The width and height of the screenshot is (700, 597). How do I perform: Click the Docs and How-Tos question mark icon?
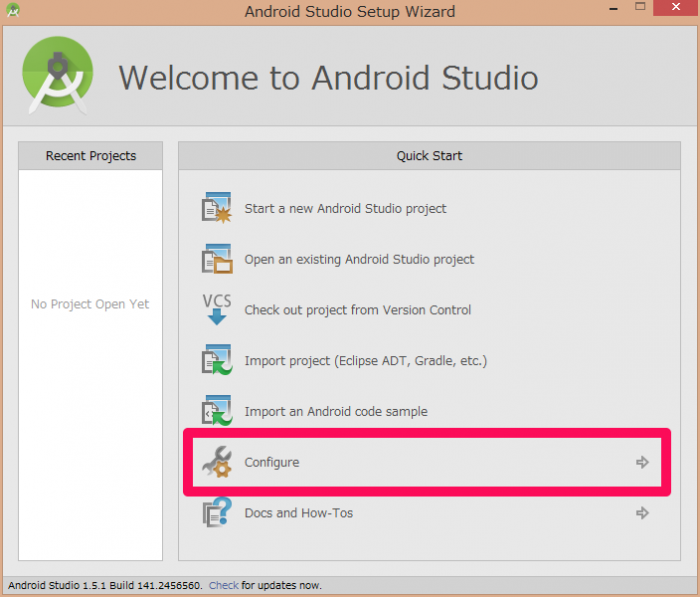(x=217, y=513)
